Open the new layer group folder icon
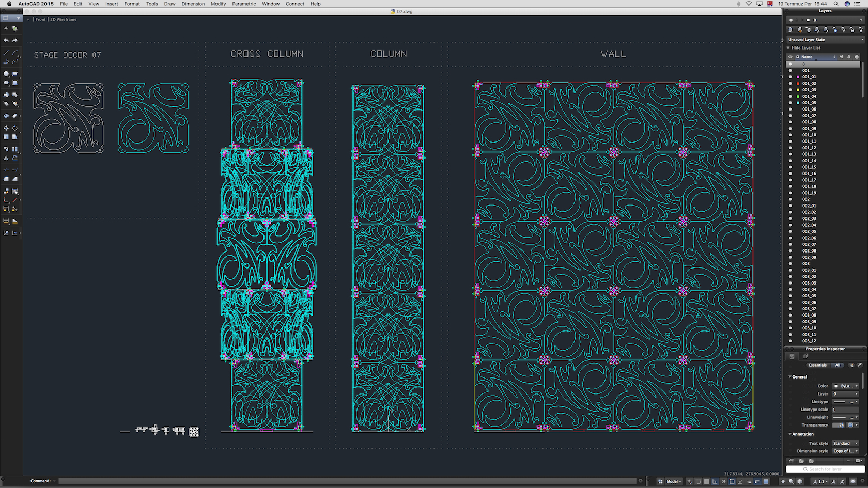Image resolution: width=868 pixels, height=488 pixels. click(801, 461)
